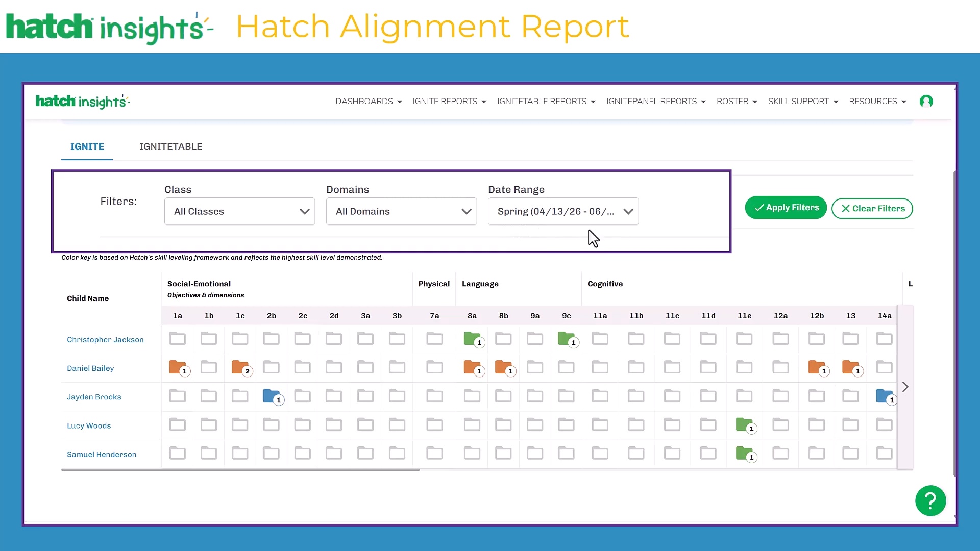The height and width of the screenshot is (551, 980).
Task: Open the Domains dropdown showing All Domains
Action: (401, 211)
